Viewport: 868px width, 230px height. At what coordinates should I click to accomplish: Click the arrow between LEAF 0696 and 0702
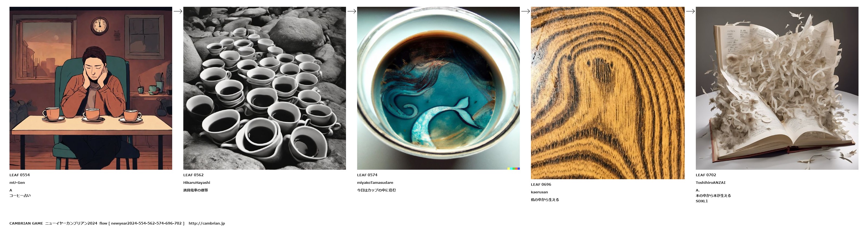tap(690, 11)
